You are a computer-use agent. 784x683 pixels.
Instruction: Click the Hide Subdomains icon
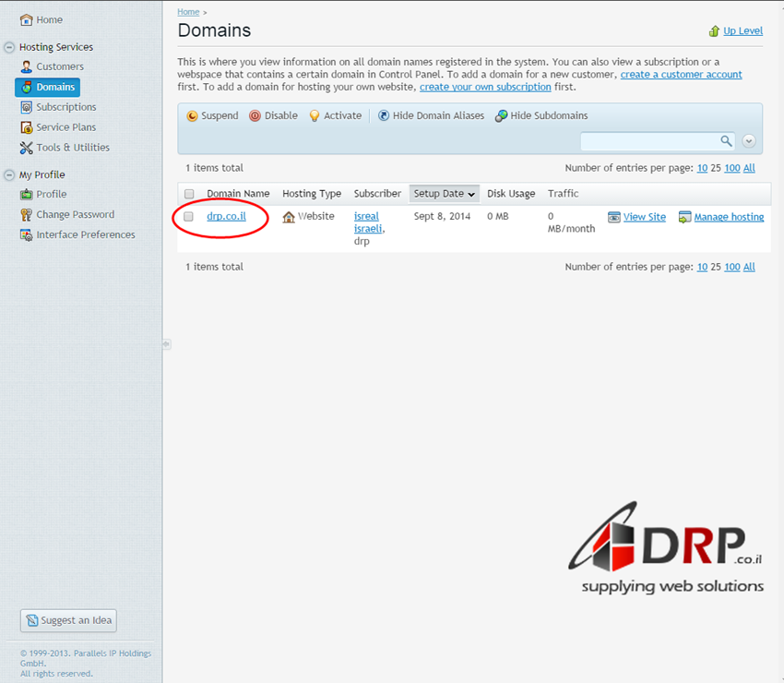coord(501,116)
